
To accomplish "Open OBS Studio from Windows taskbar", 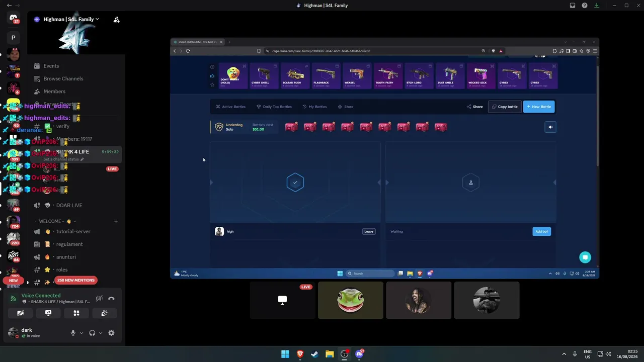I will point(344,354).
